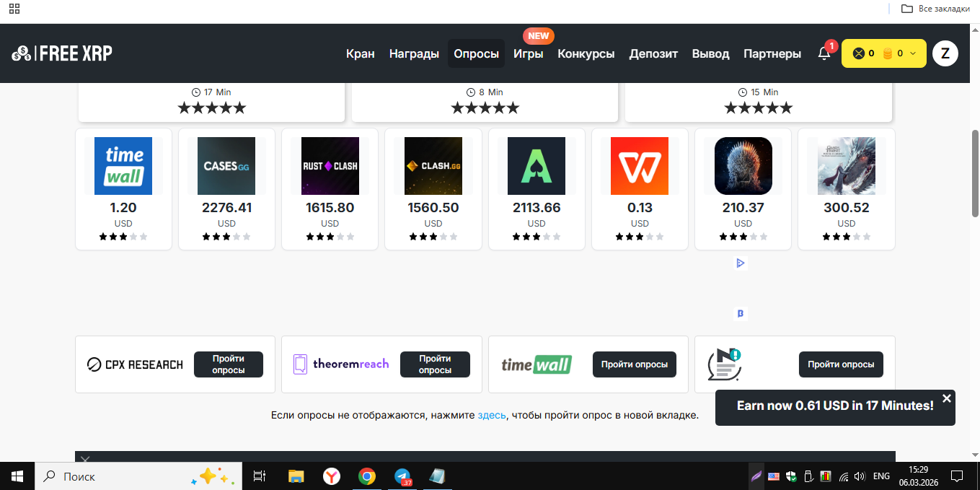Click the 2276.41 amount text

[x=226, y=208]
